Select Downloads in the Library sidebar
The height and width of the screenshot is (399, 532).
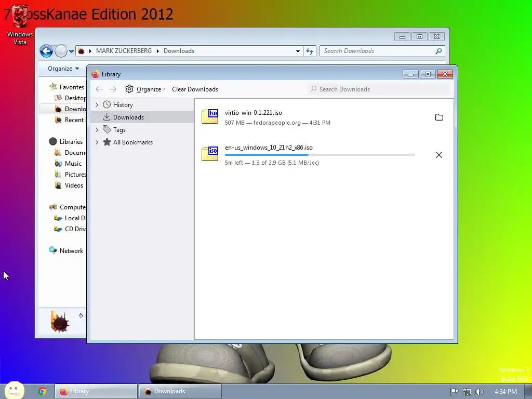pyautogui.click(x=142, y=117)
